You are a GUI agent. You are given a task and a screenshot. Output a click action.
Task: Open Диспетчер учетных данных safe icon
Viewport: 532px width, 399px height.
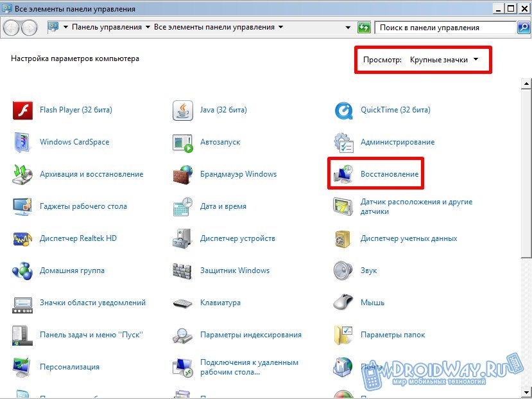point(343,238)
